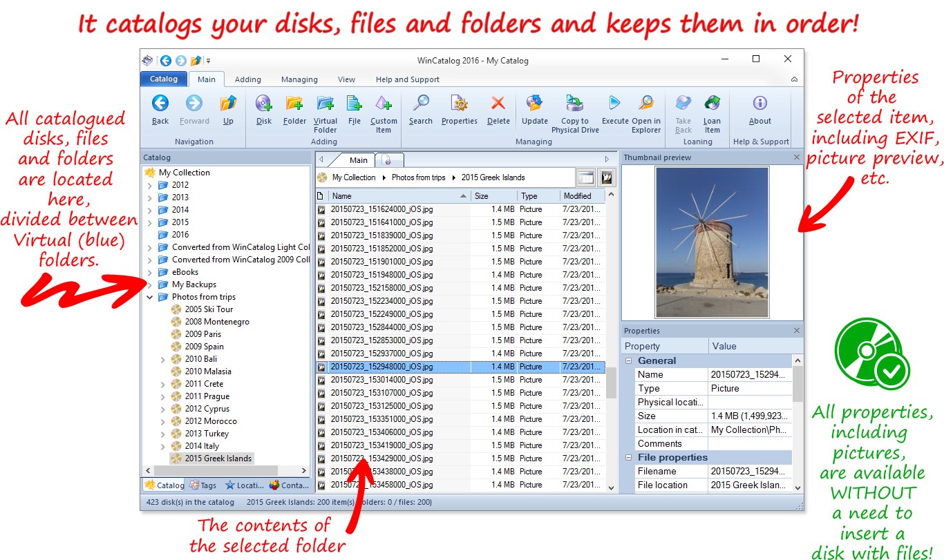Select file 20150723_153107000_iOS.jpg
Viewport: 944px width, 560px height.
[x=381, y=393]
